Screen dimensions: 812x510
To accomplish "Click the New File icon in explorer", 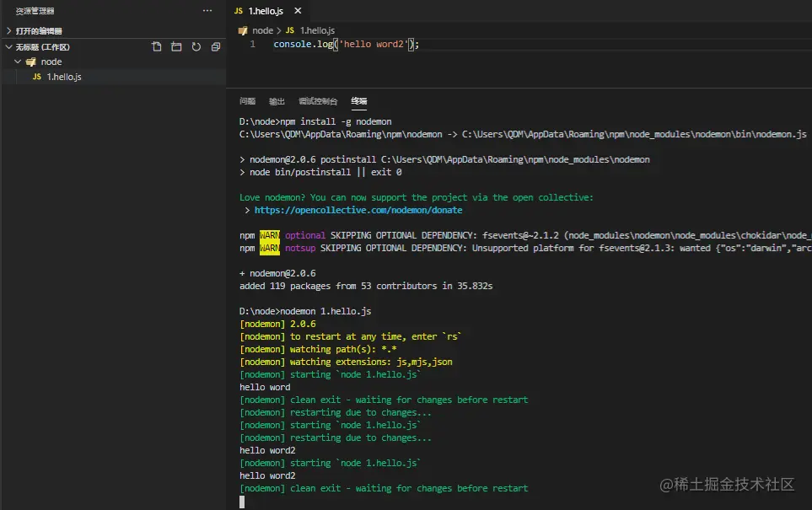I will click(x=157, y=47).
